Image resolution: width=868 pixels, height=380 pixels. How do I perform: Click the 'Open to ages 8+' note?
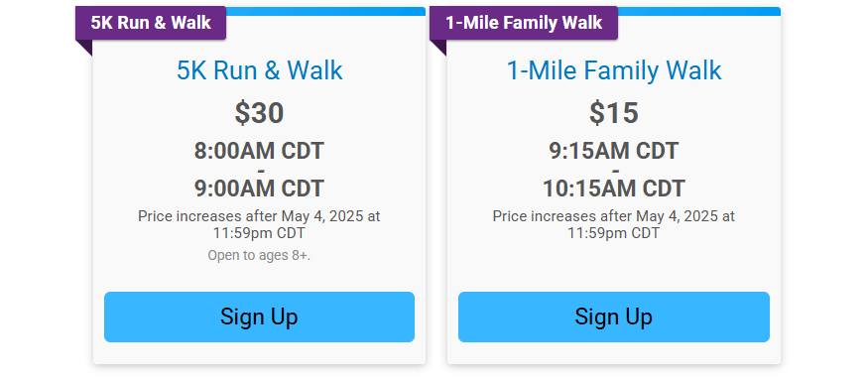pyautogui.click(x=259, y=255)
